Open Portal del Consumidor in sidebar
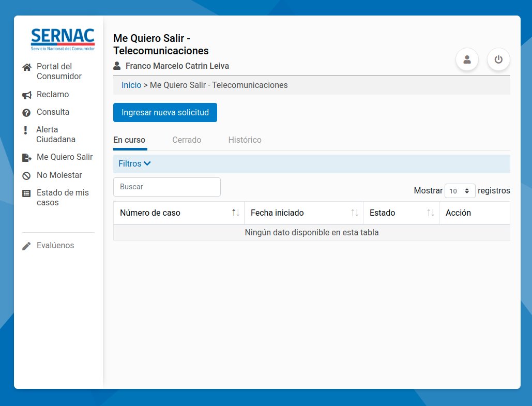 (x=59, y=71)
